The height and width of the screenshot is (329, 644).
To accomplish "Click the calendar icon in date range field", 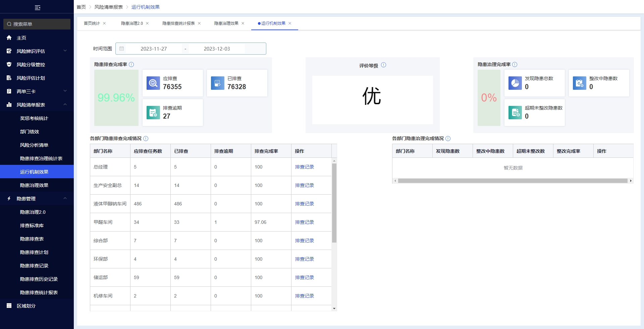I will point(122,49).
